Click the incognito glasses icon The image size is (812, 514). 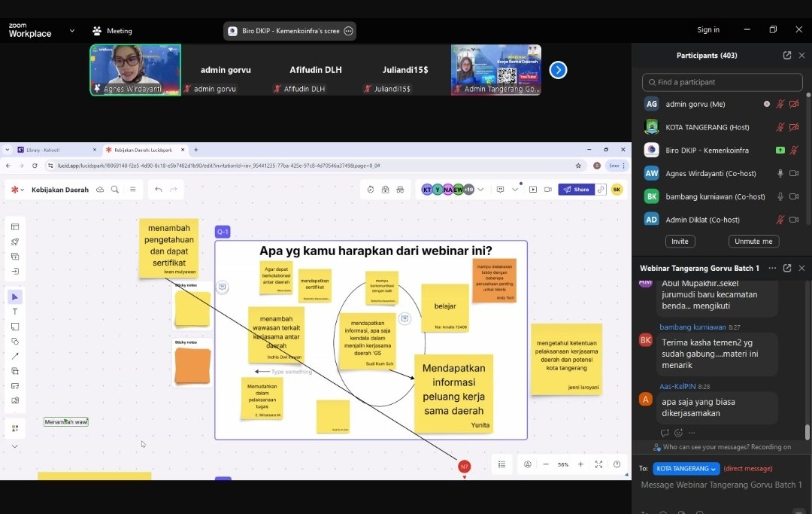400,190
